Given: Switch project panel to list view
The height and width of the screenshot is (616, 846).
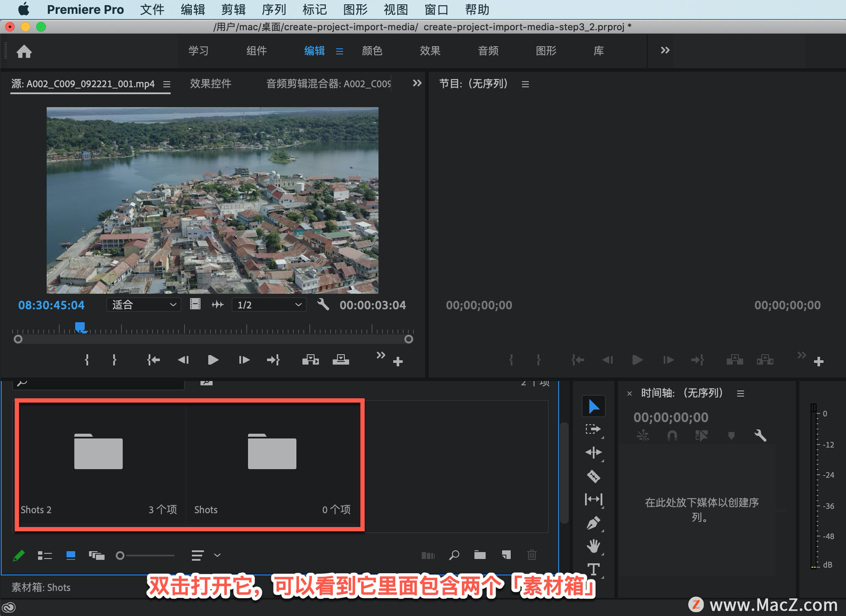Looking at the screenshot, I should pos(45,556).
